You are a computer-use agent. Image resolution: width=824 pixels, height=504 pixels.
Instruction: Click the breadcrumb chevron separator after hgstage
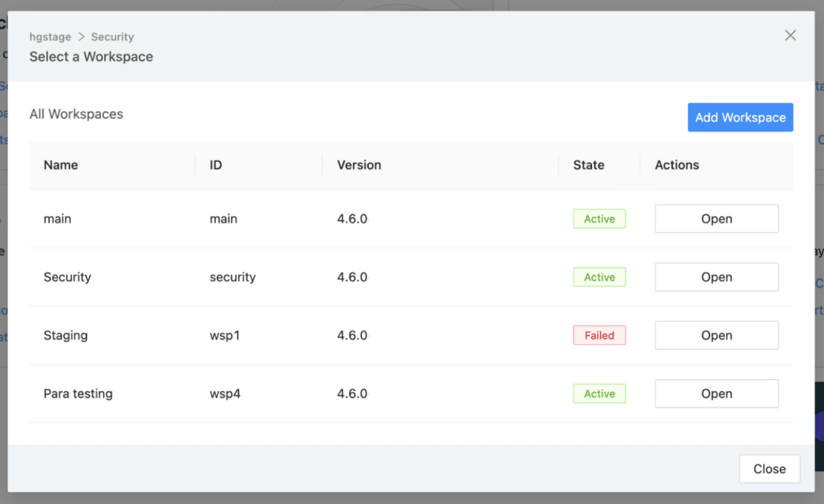click(81, 37)
